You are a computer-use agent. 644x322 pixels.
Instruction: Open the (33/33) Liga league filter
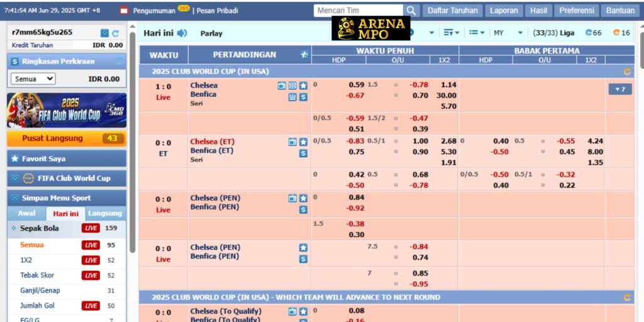click(x=553, y=33)
